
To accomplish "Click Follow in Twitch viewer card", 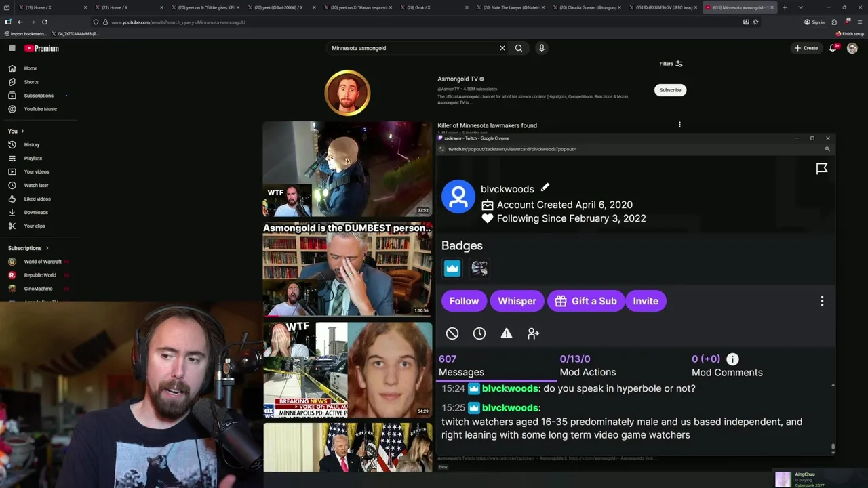I will pyautogui.click(x=464, y=301).
